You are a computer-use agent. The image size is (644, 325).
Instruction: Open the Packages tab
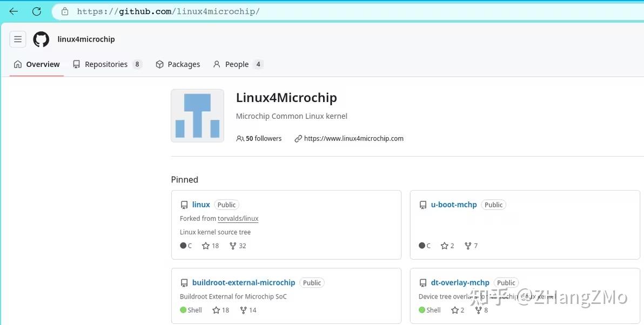184,64
